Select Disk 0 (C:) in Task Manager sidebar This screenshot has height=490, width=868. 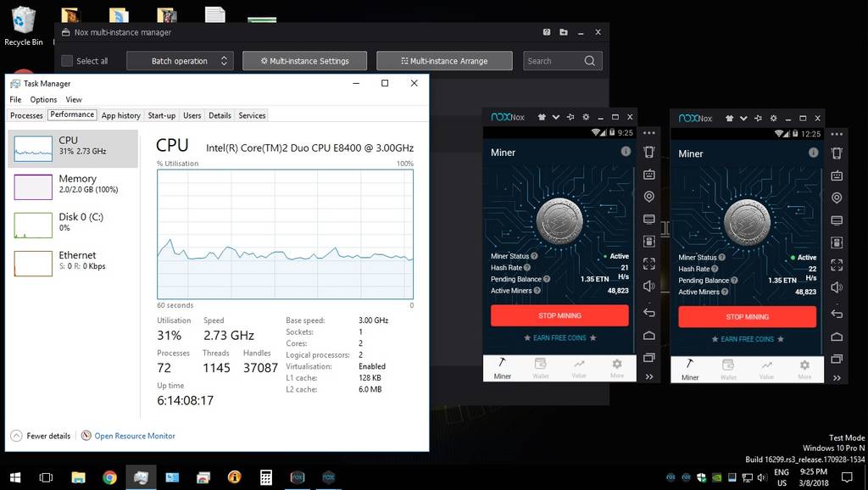(73, 225)
